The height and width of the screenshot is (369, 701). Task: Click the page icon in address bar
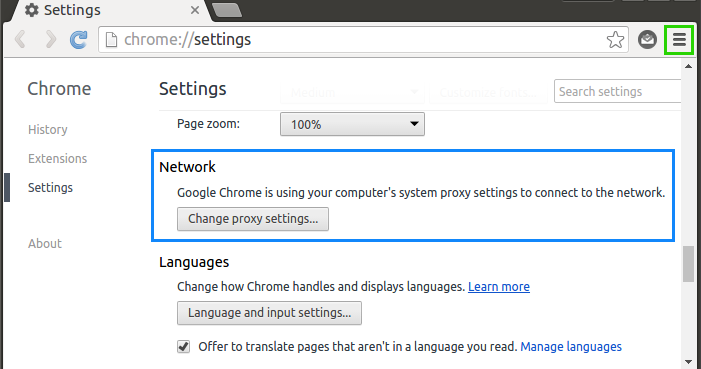coord(111,40)
